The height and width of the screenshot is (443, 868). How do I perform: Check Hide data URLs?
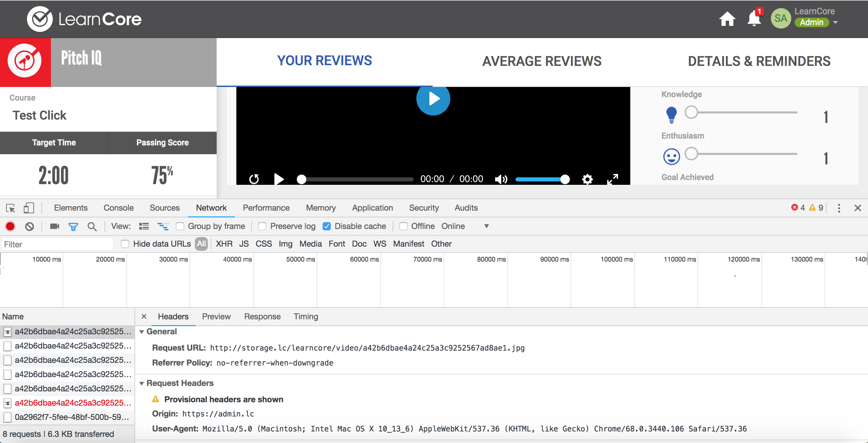(x=125, y=244)
